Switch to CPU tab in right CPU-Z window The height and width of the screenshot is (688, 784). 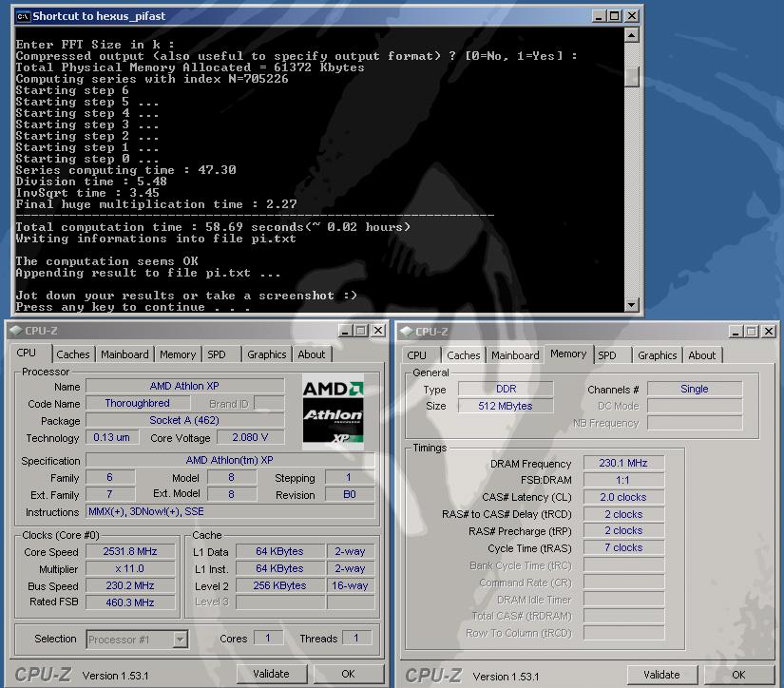tap(420, 355)
